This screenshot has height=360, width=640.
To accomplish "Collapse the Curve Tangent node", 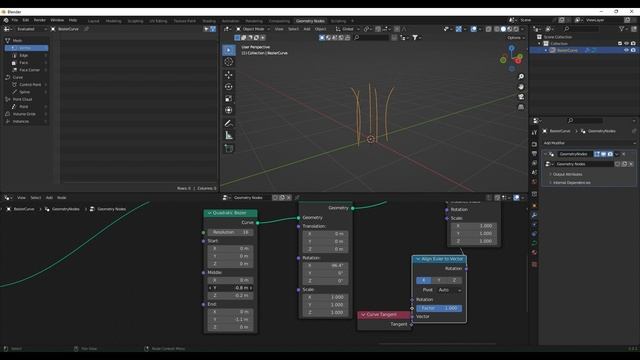I will tap(363, 315).
